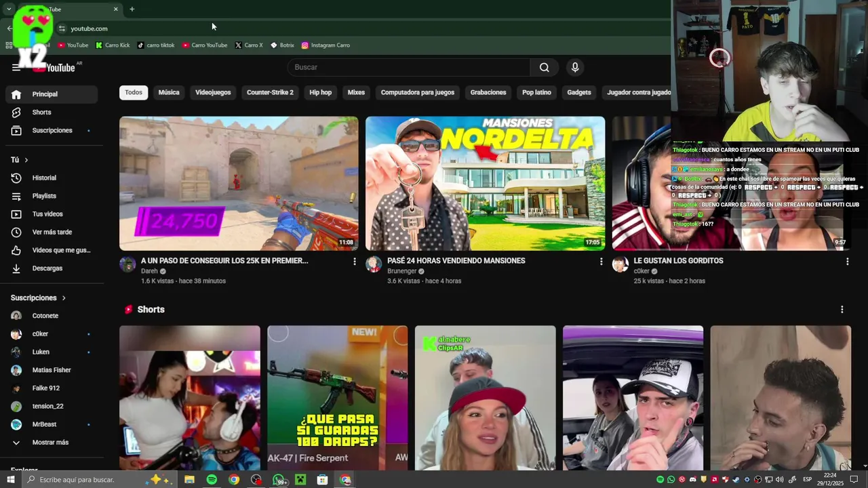
Task: Expand Mostrar más subscriptions
Action: pos(52,443)
